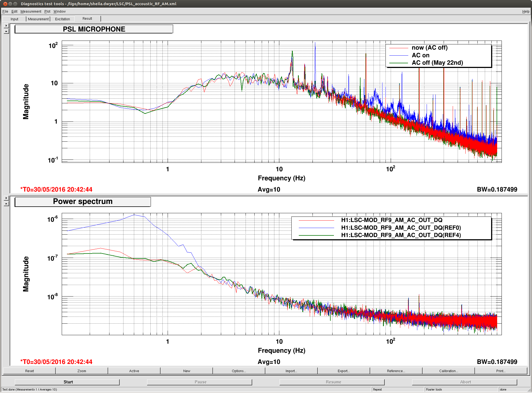Click the 'Test done' status bar message
Screen dimensions: 532x393
(x=30, y=389)
